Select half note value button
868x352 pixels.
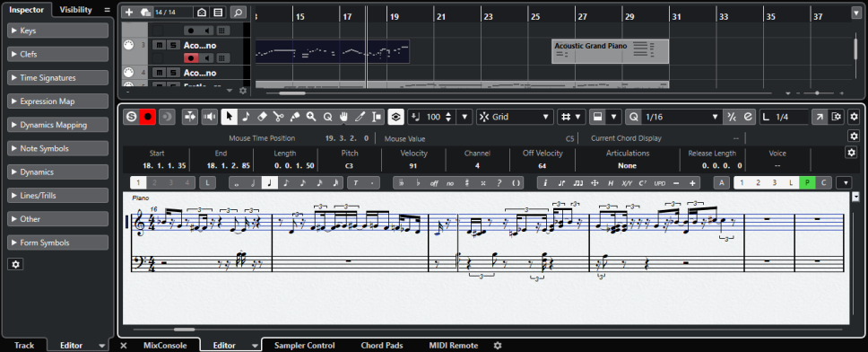(x=254, y=183)
